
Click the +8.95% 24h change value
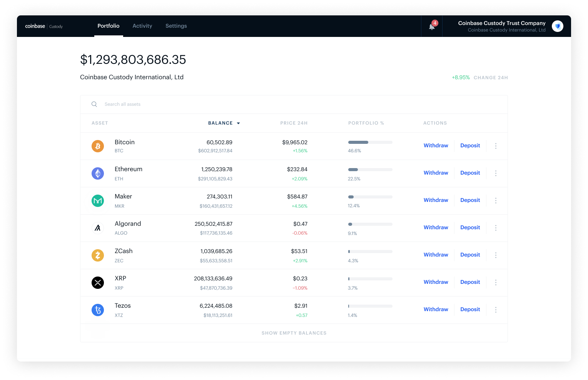tap(461, 77)
